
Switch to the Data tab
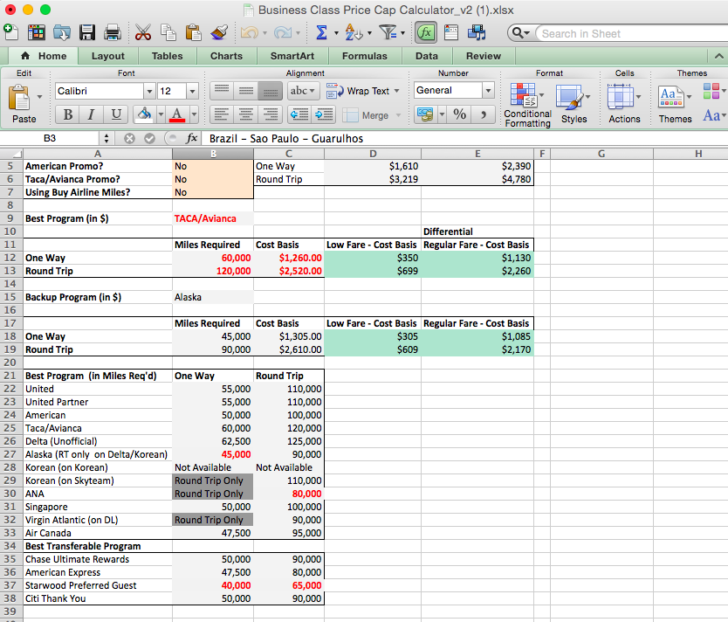point(426,56)
